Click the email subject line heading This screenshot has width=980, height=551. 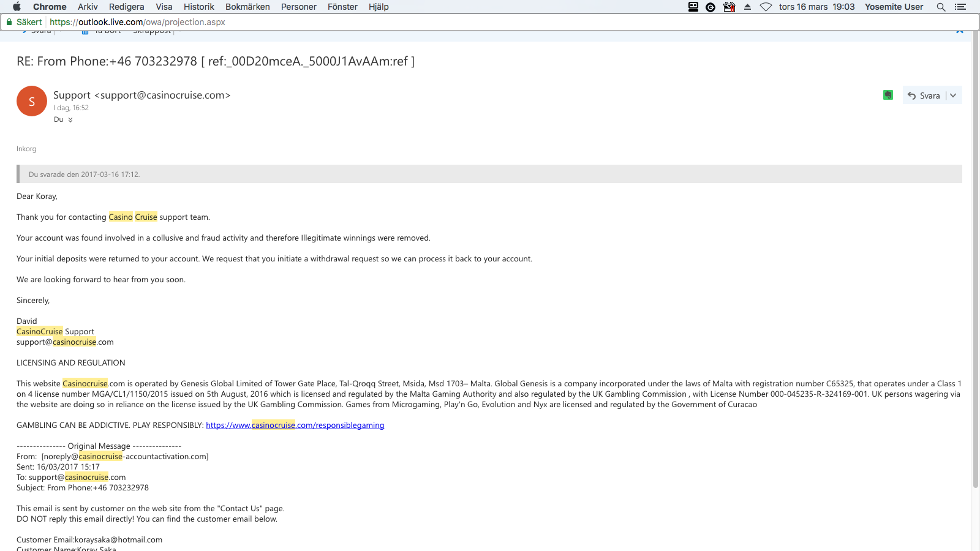[x=216, y=61]
